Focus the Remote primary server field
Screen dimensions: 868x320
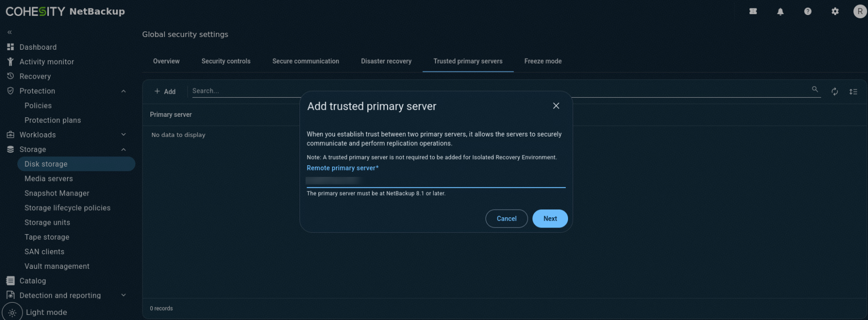pos(436,181)
